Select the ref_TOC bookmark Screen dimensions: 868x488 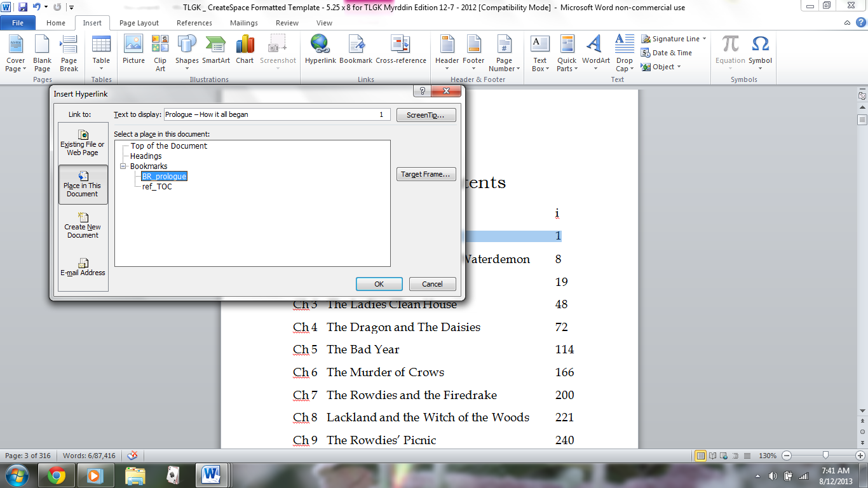157,187
